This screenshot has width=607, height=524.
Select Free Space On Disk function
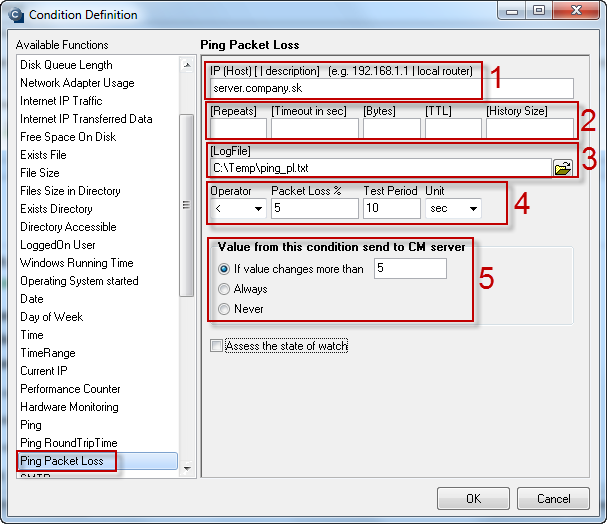pos(68,137)
